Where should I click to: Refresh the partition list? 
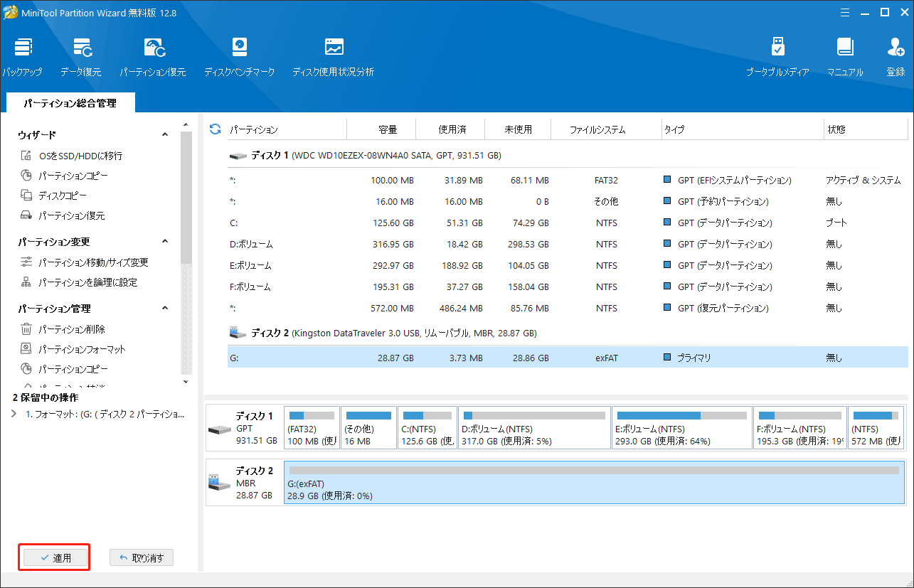pyautogui.click(x=215, y=129)
